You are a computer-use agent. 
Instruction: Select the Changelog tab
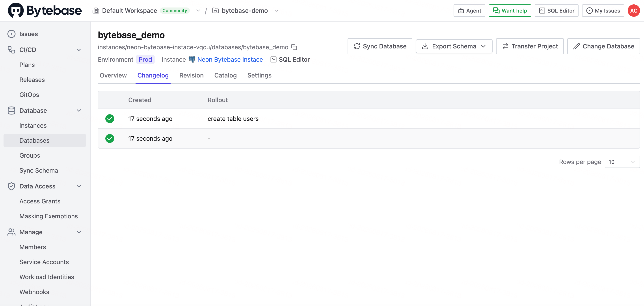153,75
